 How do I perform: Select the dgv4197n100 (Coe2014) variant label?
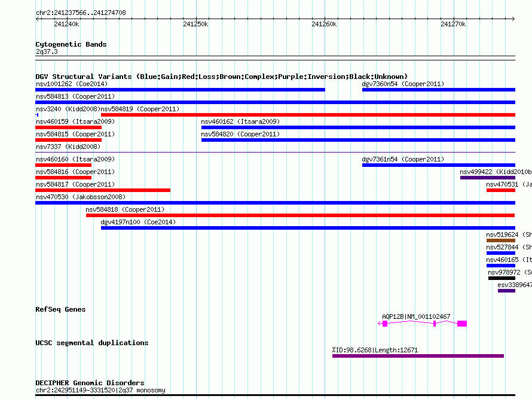[x=138, y=222]
